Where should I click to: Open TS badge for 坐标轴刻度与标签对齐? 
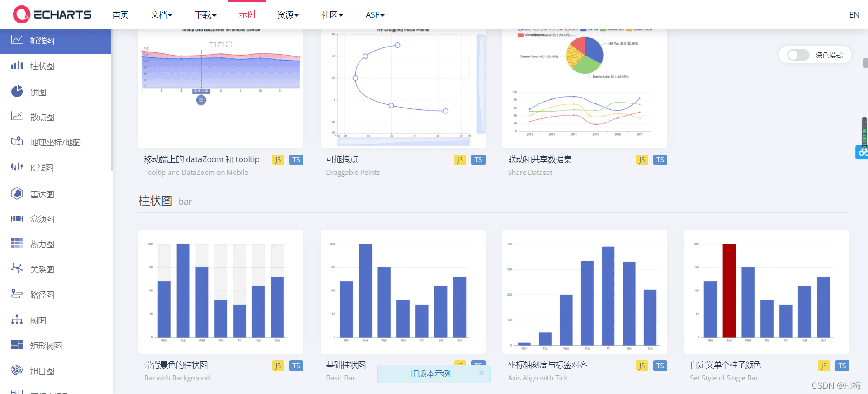(x=660, y=366)
